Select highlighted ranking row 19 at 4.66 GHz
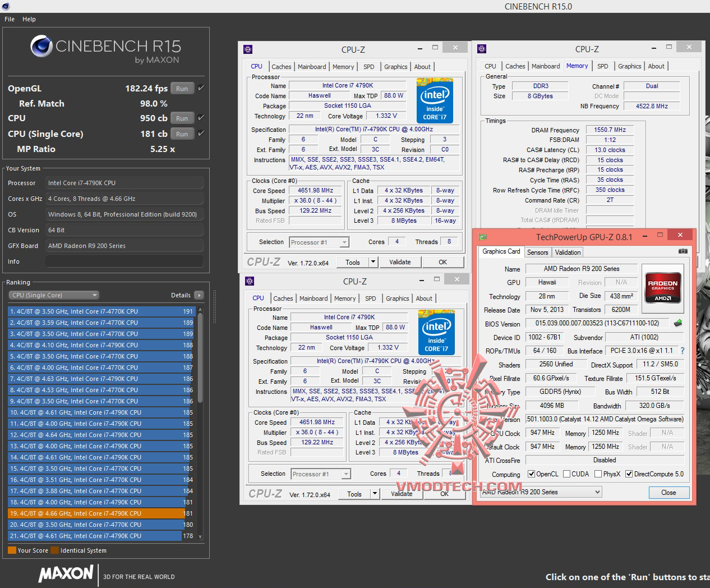The image size is (710, 588). (101, 513)
